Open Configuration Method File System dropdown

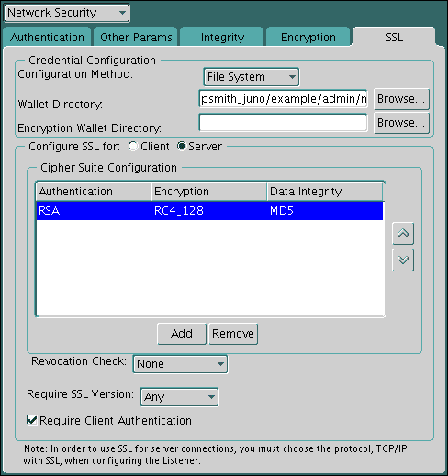pos(252,77)
